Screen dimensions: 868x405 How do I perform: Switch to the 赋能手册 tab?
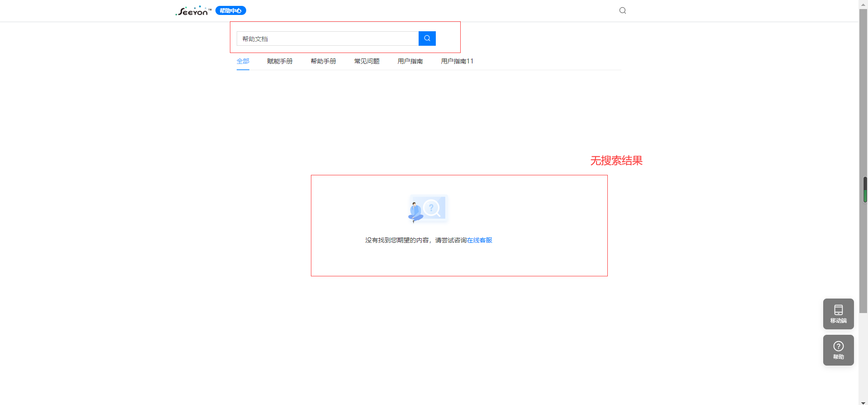pyautogui.click(x=280, y=61)
